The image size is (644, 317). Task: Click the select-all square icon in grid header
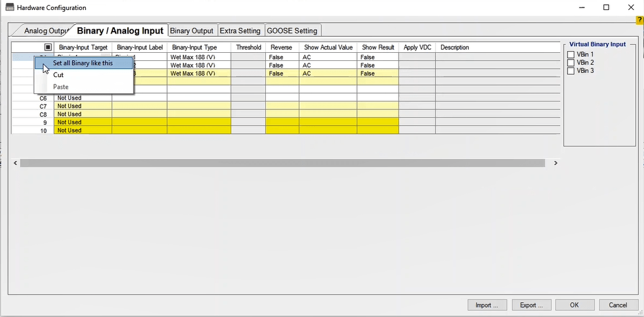click(x=48, y=47)
